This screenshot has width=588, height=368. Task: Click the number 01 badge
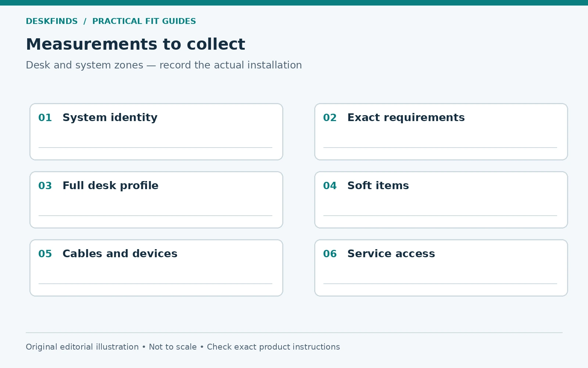[45, 118]
